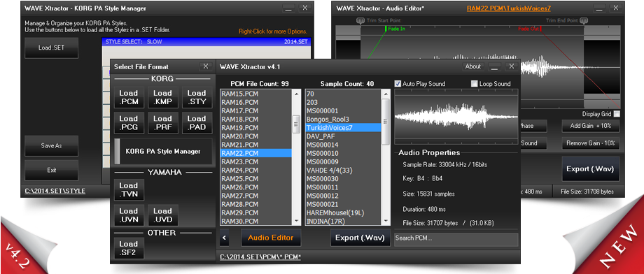
Task: Close the WAVE Xtractor v4.1 window
Action: [x=511, y=66]
